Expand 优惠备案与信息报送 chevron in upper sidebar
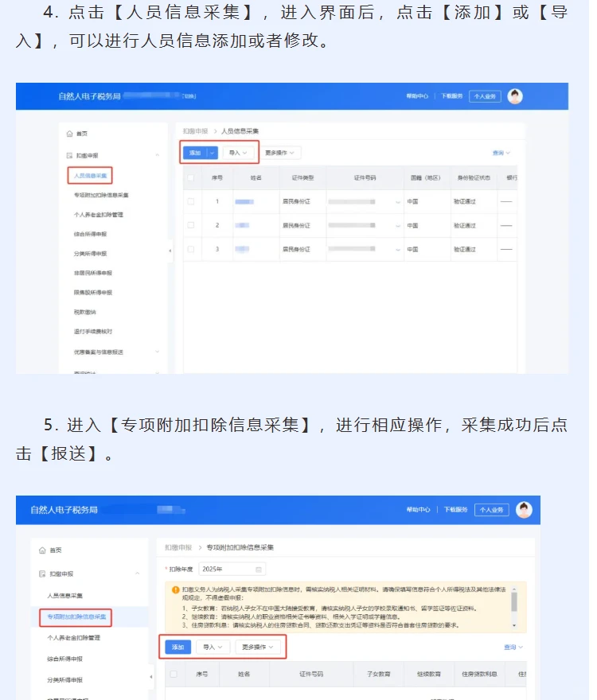 (158, 352)
